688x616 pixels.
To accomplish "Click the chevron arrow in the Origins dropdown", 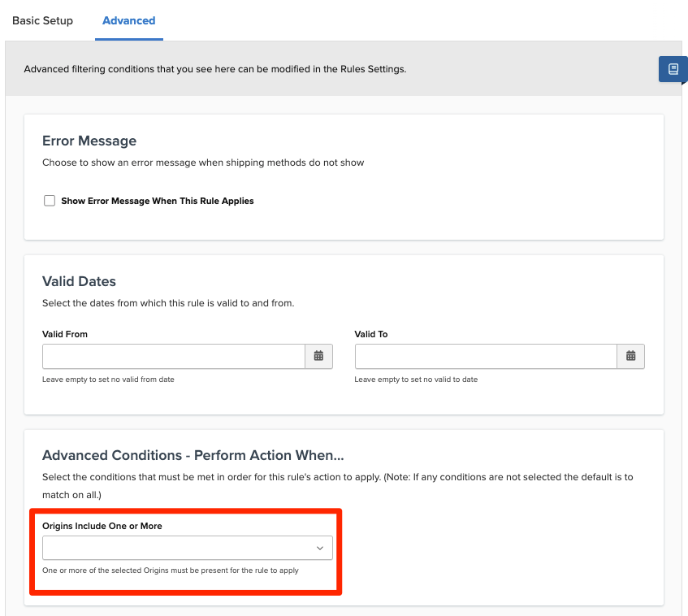I will tap(320, 548).
